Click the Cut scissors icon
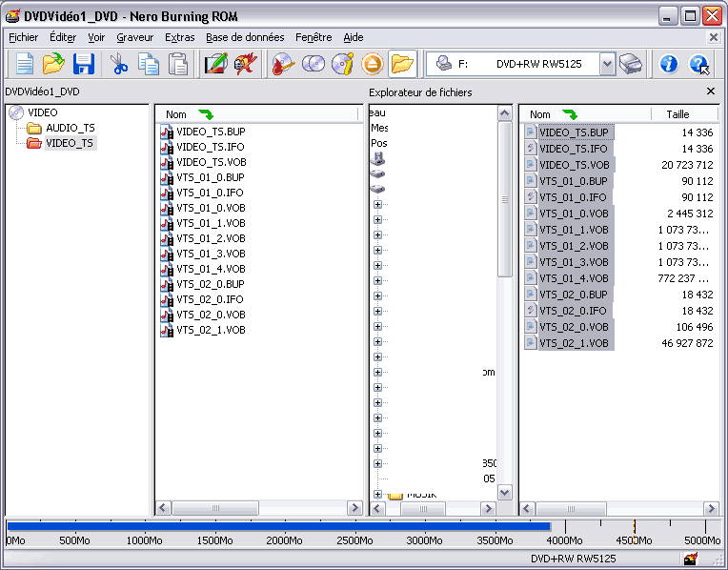 [x=119, y=64]
